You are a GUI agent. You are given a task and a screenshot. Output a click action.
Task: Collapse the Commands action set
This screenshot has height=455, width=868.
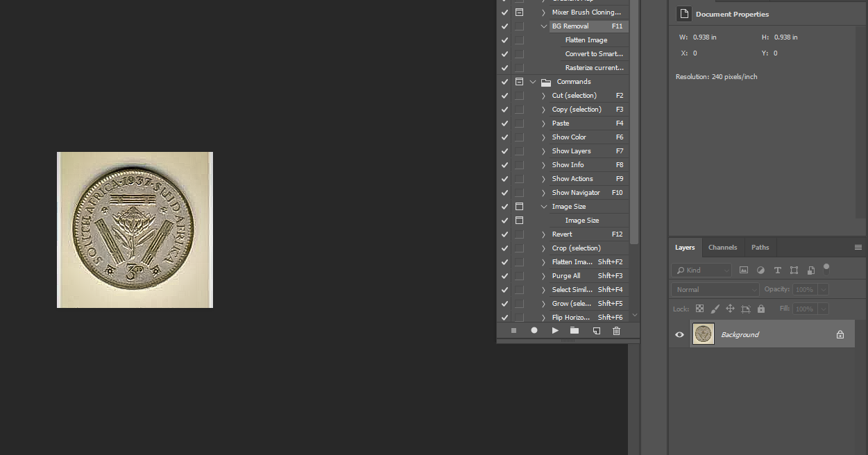(533, 82)
